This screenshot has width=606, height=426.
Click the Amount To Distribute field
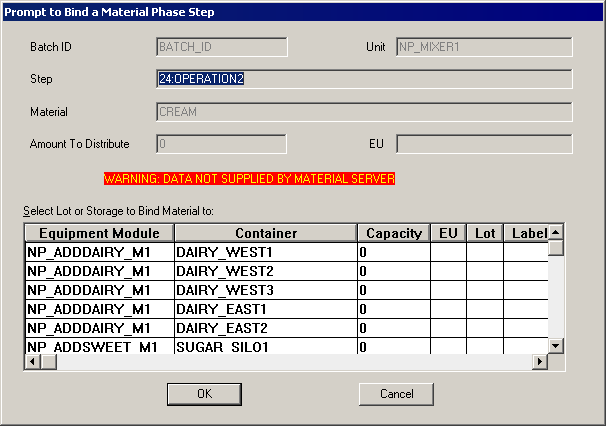tap(221, 144)
